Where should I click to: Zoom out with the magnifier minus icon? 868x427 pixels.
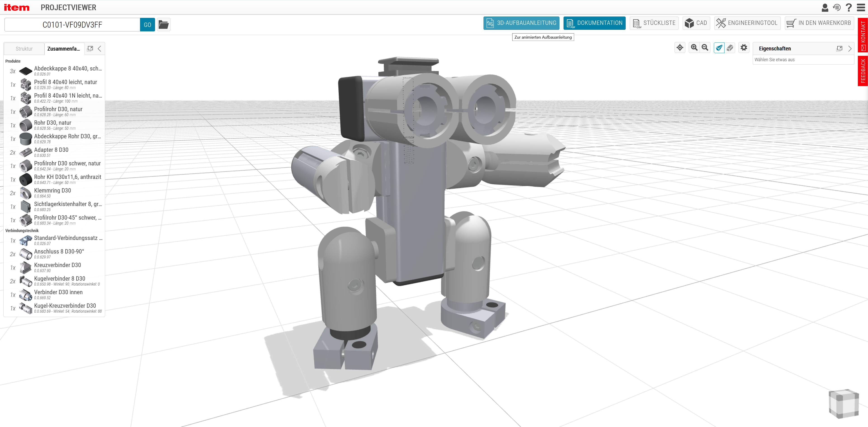705,48
